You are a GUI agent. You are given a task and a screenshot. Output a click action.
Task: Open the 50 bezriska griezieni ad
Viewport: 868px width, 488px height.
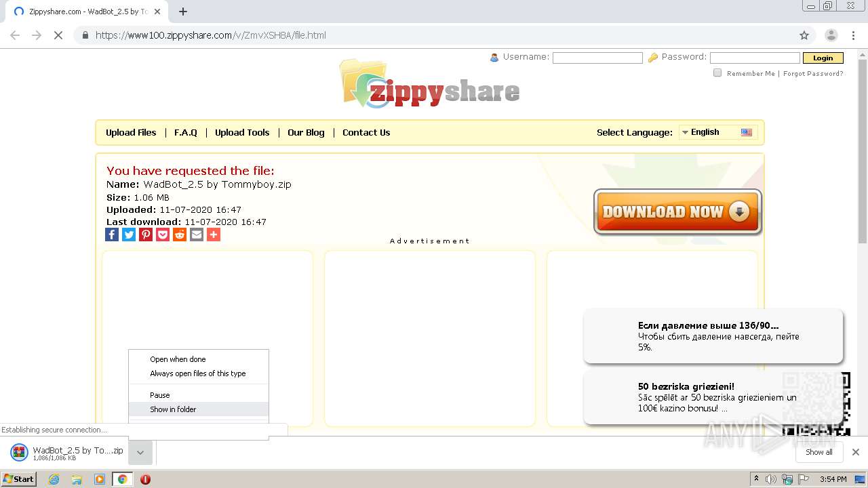click(713, 397)
